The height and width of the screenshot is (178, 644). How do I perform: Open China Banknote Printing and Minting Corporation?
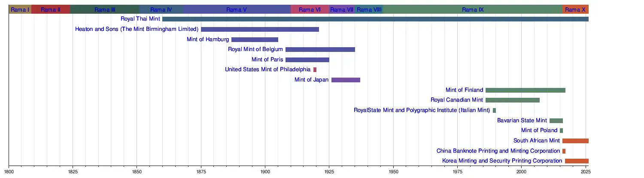coord(498,151)
